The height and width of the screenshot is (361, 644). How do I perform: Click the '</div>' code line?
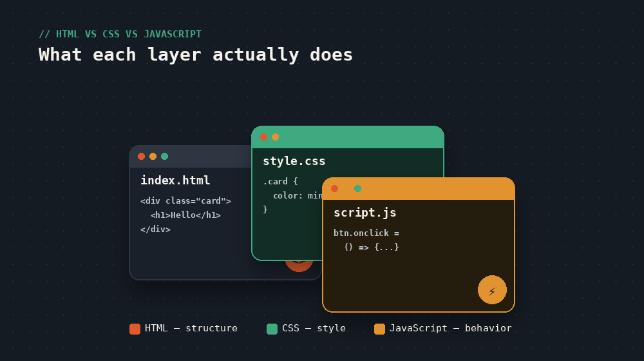[x=155, y=229]
